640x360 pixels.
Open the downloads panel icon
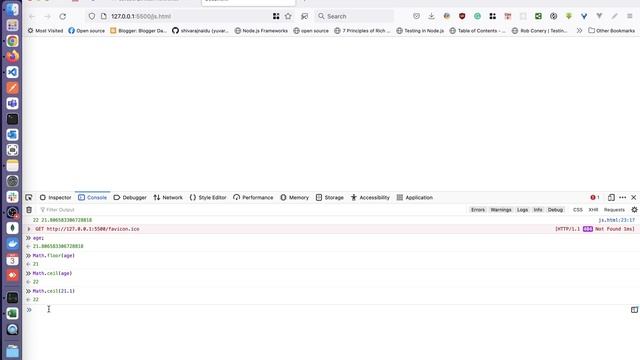[x=431, y=16]
